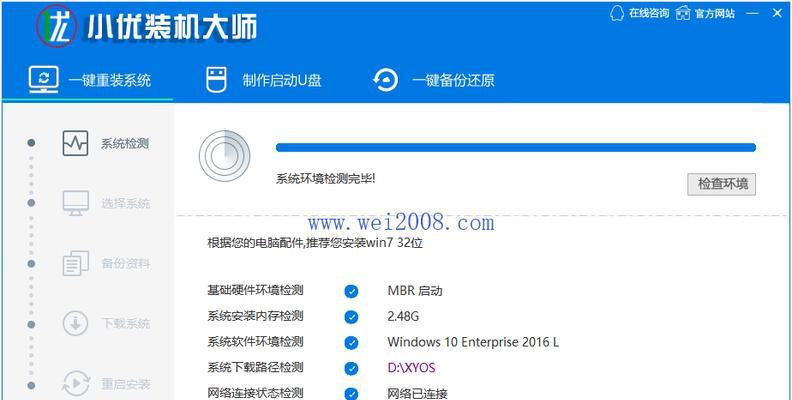Click the 系统检测 pulse monitor icon
The width and height of the screenshot is (792, 400).
click(75, 143)
